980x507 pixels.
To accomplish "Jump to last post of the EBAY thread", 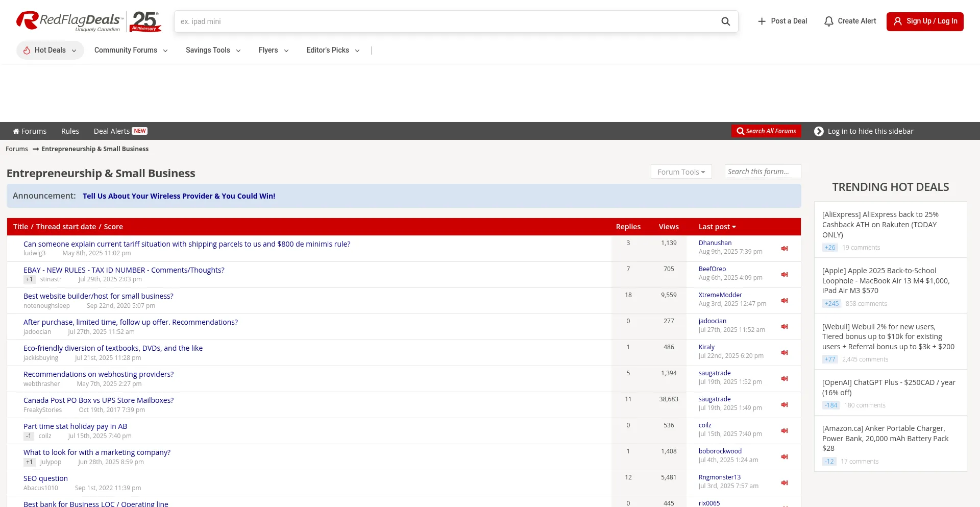I will pos(785,275).
